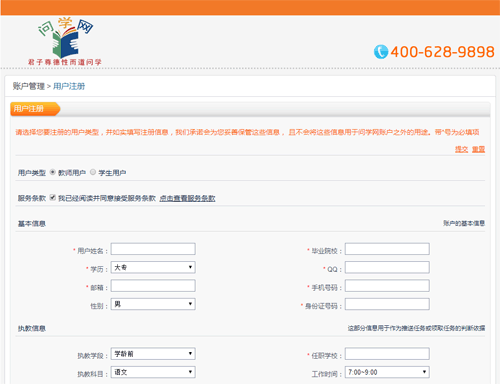Select the 教师用户 radio button
The image size is (500, 384).
[53, 172]
